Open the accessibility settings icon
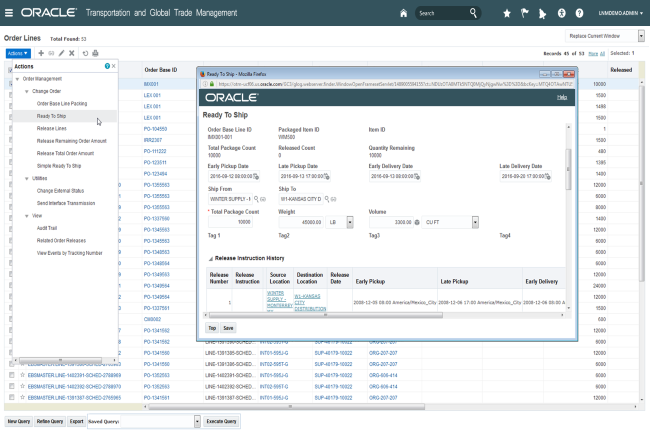650x433 pixels. 561,13
